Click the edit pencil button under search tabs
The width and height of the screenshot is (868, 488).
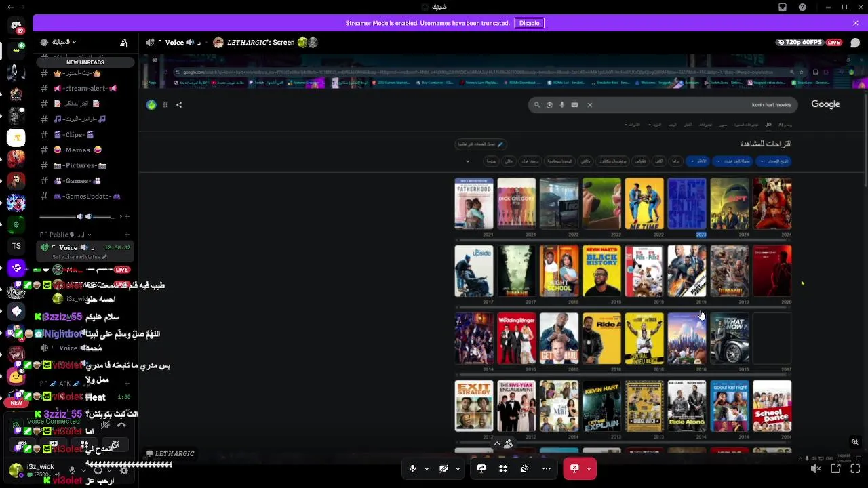point(481,144)
